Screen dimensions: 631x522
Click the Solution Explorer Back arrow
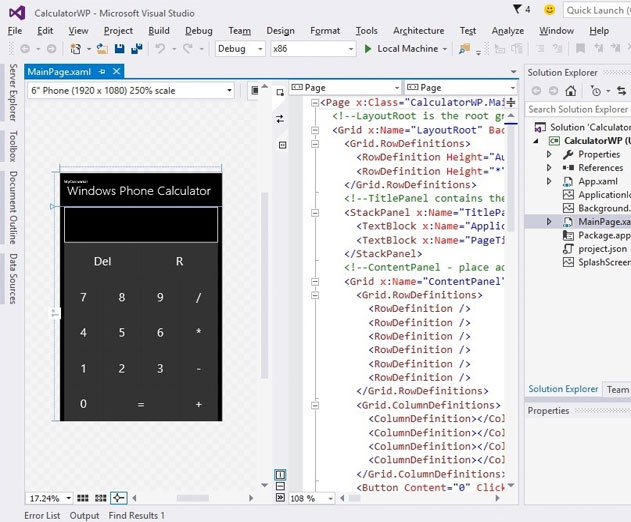pos(536,91)
